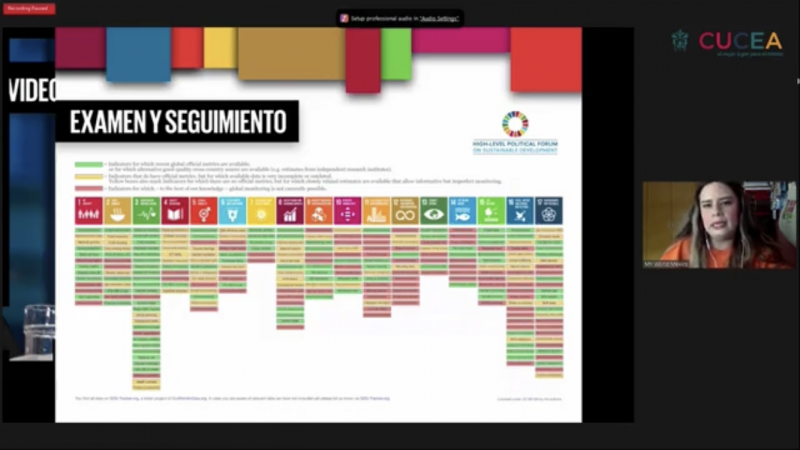Click the green legend color swatch
This screenshot has width=800, height=450.
point(88,164)
